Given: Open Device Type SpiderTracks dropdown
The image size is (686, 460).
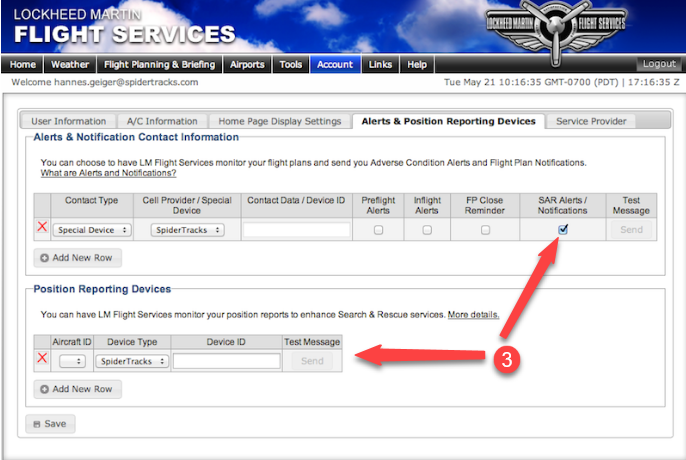Looking at the screenshot, I should 132,361.
